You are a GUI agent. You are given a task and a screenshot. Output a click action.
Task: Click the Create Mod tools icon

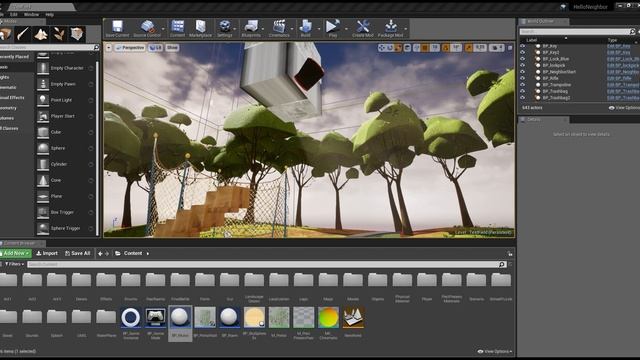(x=362, y=27)
